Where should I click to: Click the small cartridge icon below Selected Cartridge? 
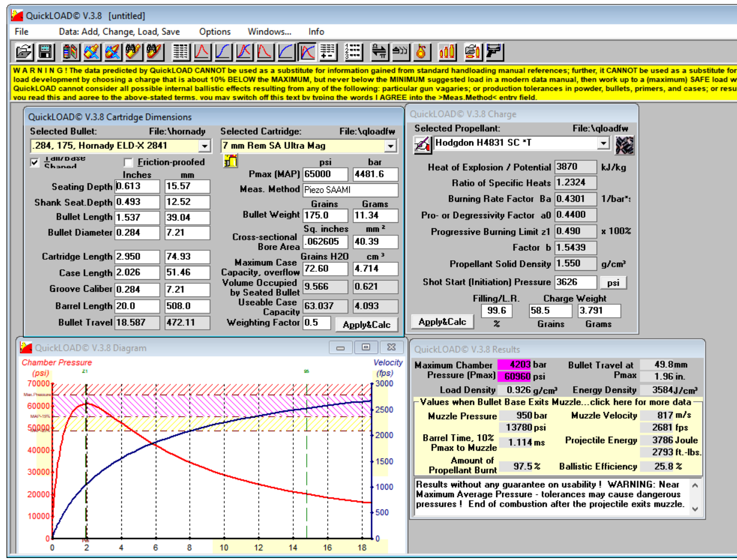(230, 161)
